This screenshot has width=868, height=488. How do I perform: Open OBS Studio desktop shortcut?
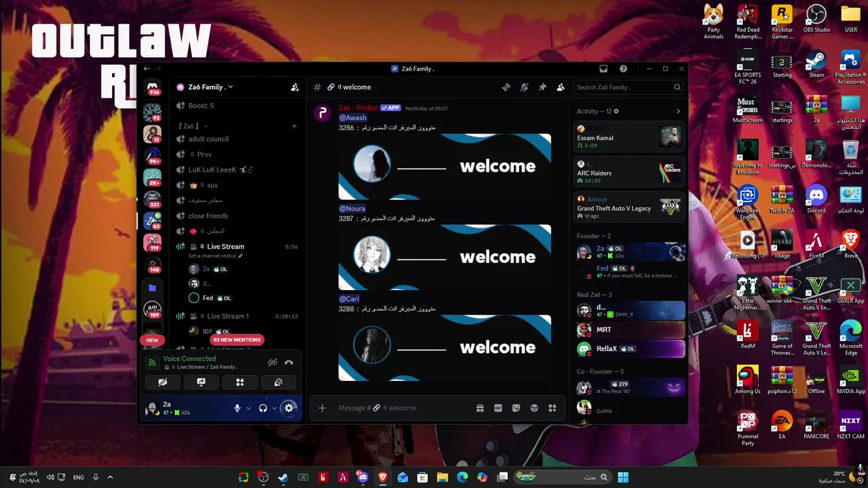coord(816,19)
